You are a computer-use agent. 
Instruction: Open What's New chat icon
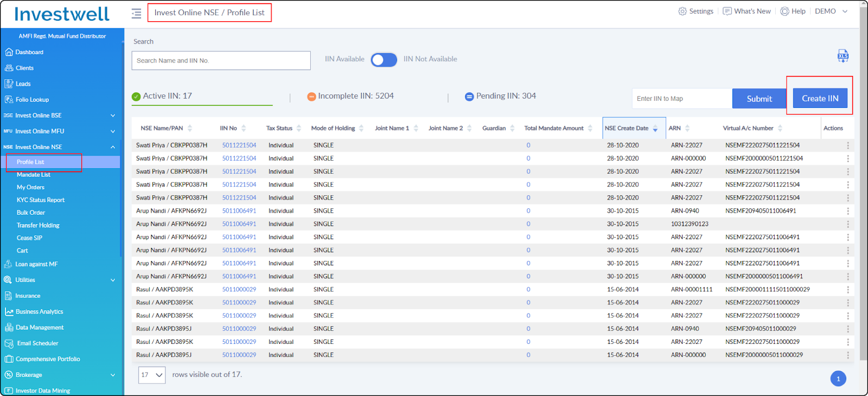tap(727, 11)
